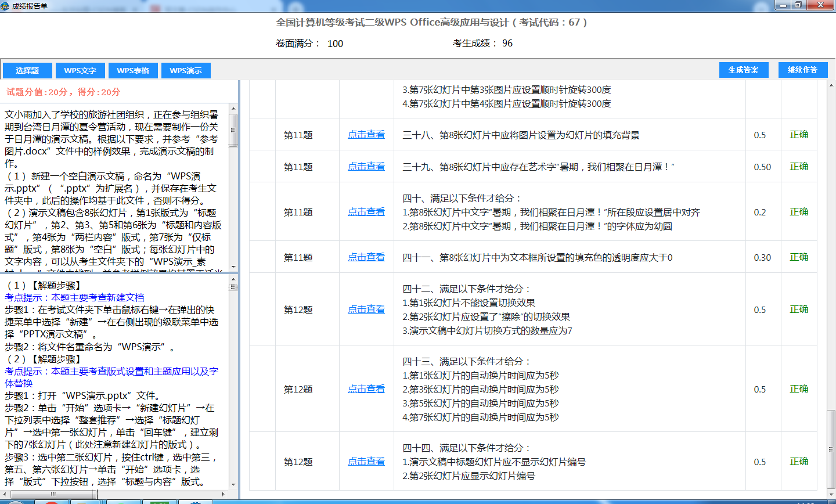Click score 0.50 in the 三十九 row
The width and height of the screenshot is (836, 504).
[762, 167]
